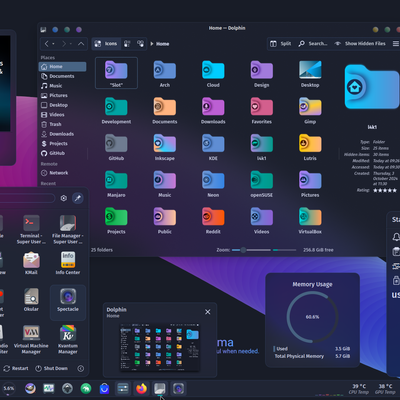Select Network under Remote in sidebar
Image resolution: width=400 pixels, height=400 pixels.
(62, 173)
